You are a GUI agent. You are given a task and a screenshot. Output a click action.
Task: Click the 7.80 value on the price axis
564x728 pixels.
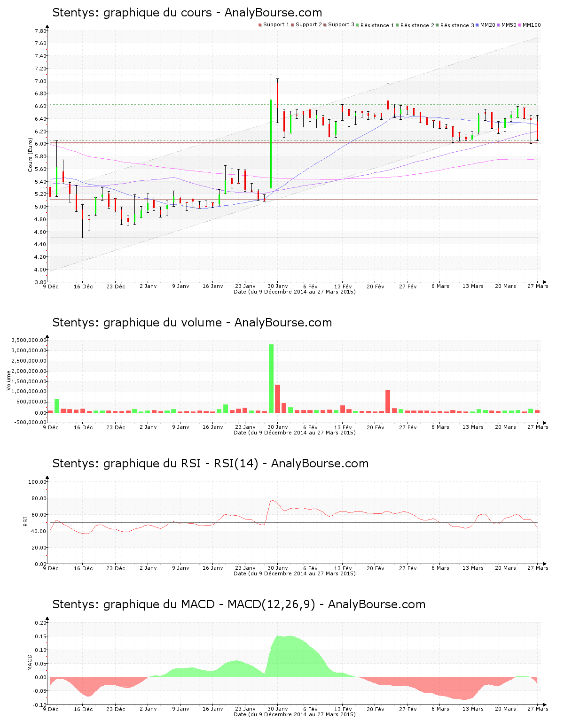tap(40, 31)
